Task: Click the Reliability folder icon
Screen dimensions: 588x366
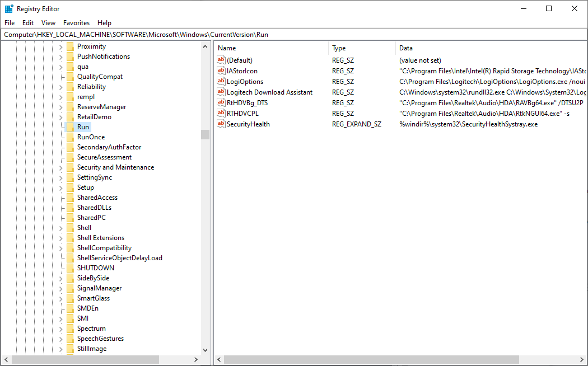Action: point(70,87)
